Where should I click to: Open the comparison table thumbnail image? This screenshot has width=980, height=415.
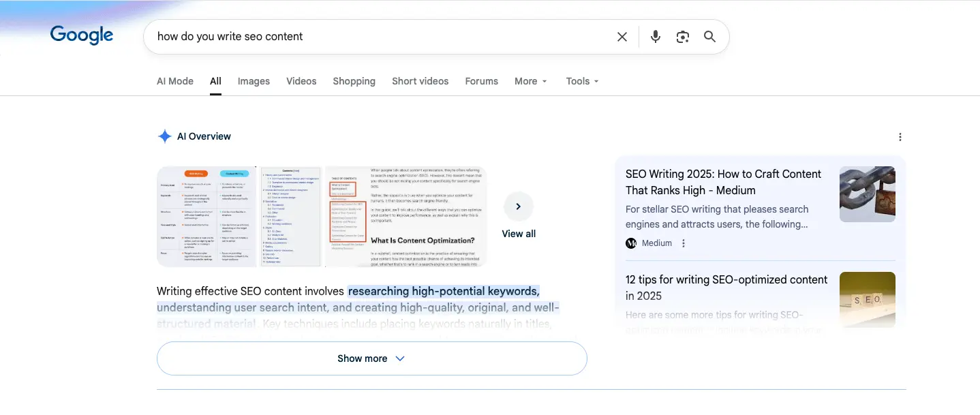click(x=206, y=217)
